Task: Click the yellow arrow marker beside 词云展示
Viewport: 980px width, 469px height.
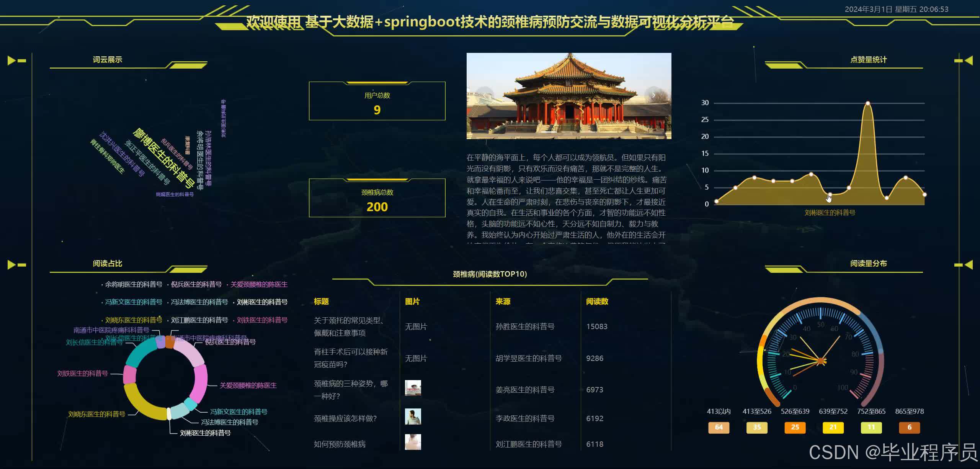Action: point(12,61)
